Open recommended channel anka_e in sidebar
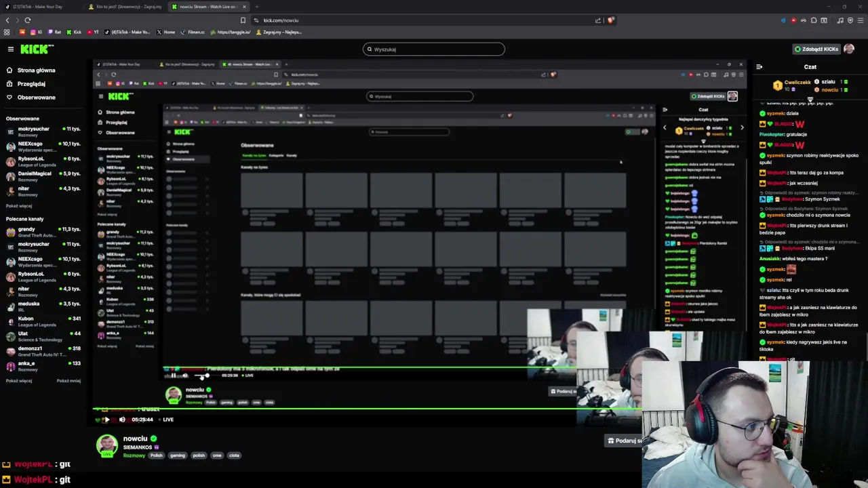Screen dimensions: 868x488 point(42,366)
